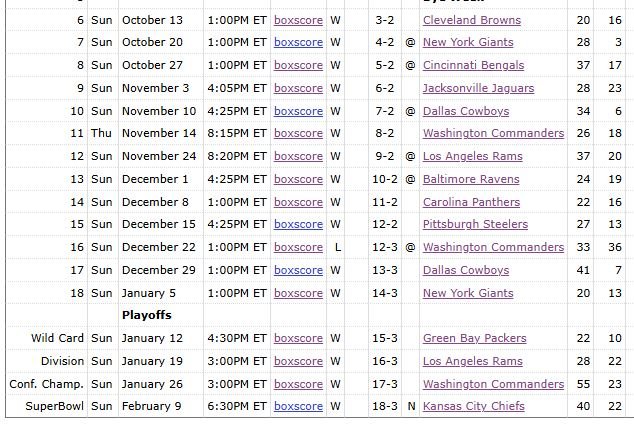Open the November 14 Thursday game boxscore
Viewport: 634px width, 428px height.
point(298,134)
